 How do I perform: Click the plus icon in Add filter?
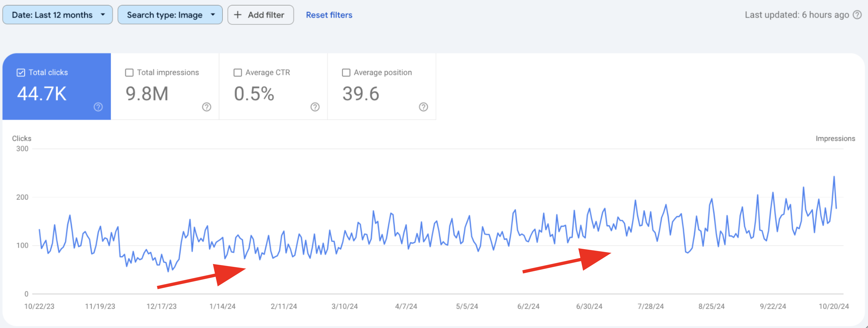238,15
